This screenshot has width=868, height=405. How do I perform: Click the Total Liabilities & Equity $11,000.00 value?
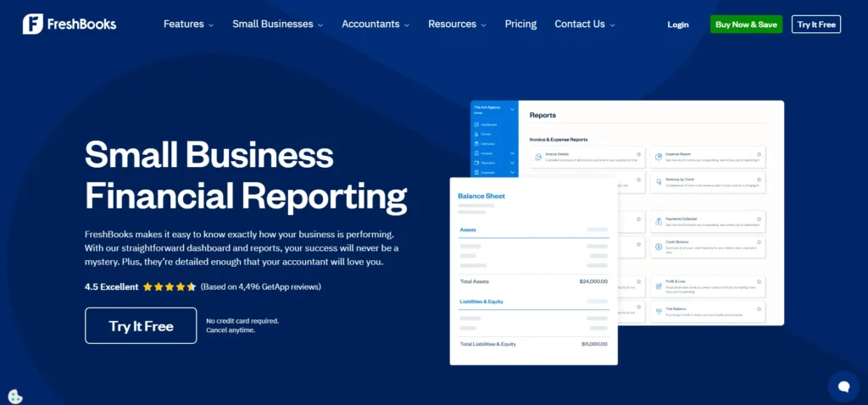[594, 344]
